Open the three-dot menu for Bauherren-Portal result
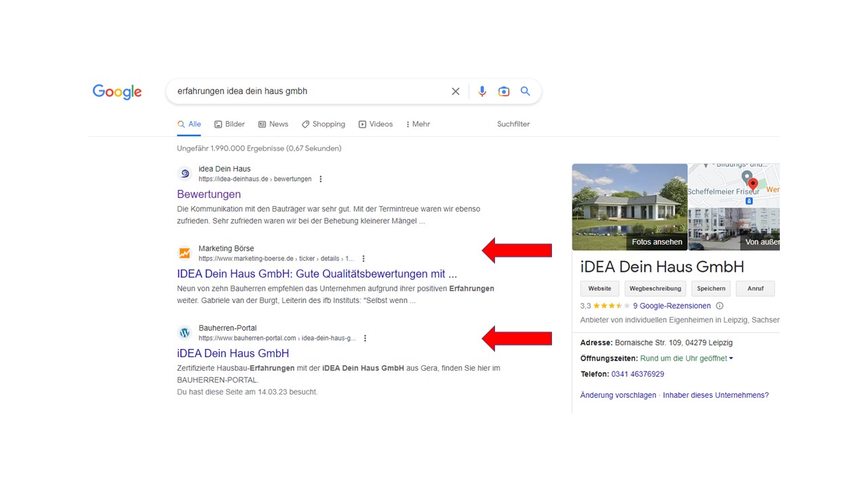The width and height of the screenshot is (868, 488). [366, 338]
